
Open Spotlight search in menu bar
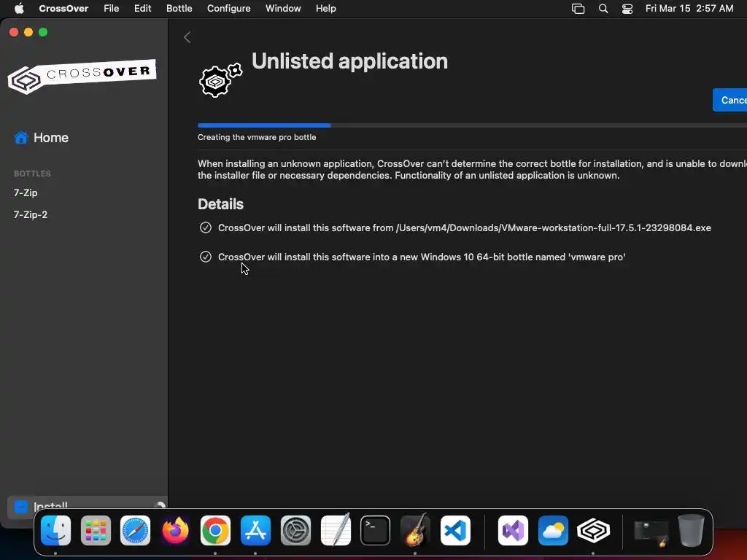coord(603,9)
